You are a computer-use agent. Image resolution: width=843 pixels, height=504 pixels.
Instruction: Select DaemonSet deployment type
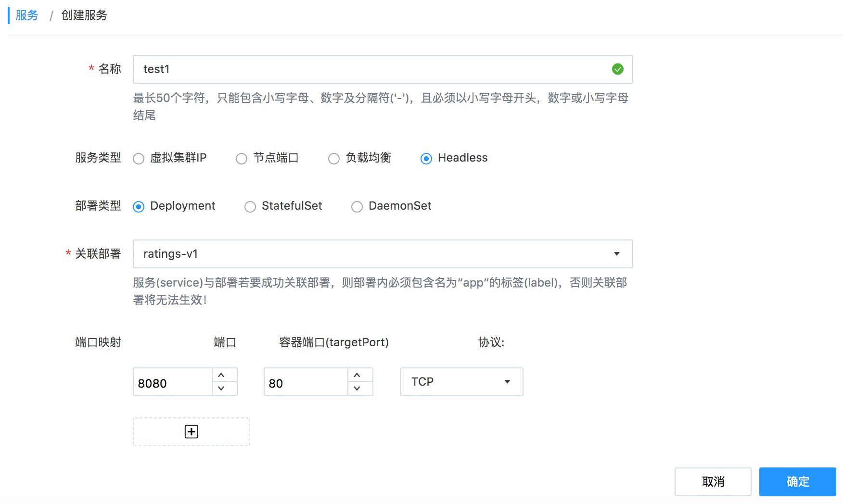357,207
